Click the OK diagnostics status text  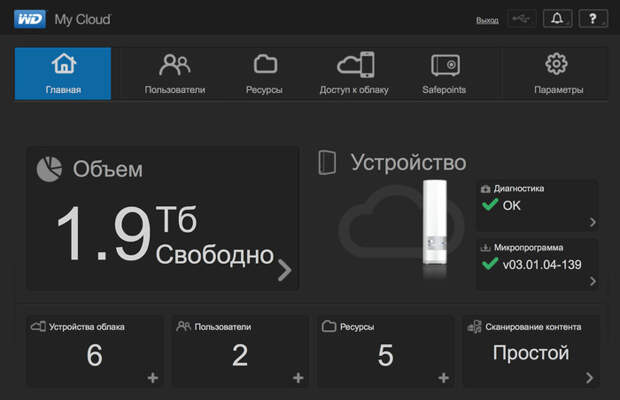coord(512,206)
